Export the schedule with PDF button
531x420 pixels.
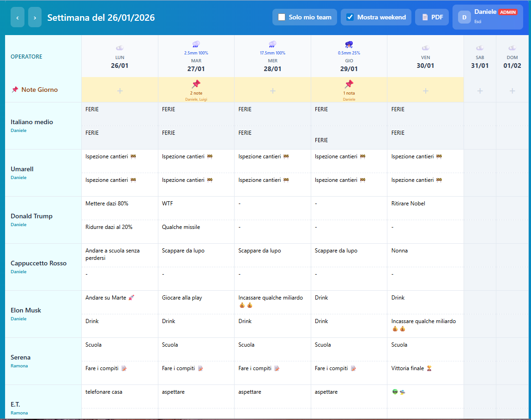432,18
